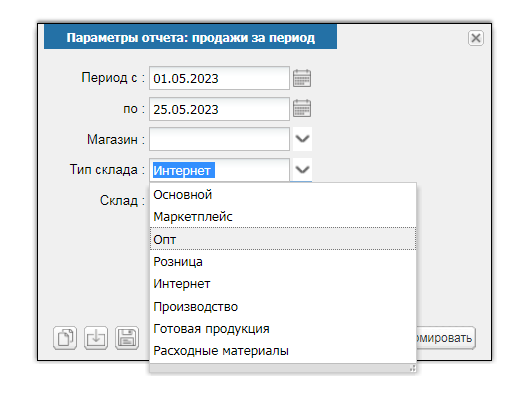Viewport: 518px width, 394px height.
Task: Grab the dropdown list resize handle
Action: point(413,368)
